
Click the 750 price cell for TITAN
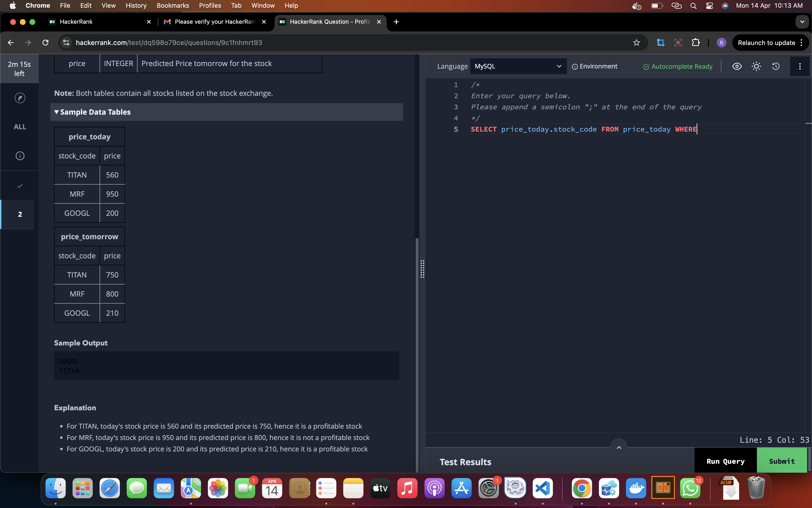pos(112,275)
